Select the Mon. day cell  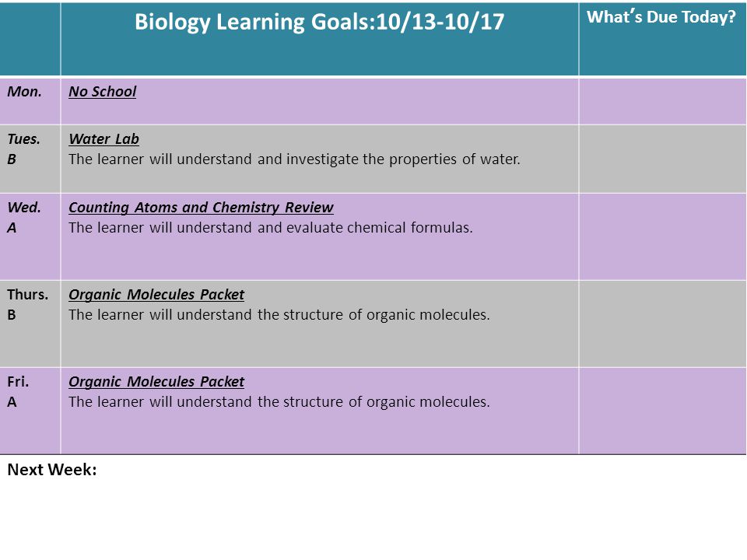[x=30, y=101]
